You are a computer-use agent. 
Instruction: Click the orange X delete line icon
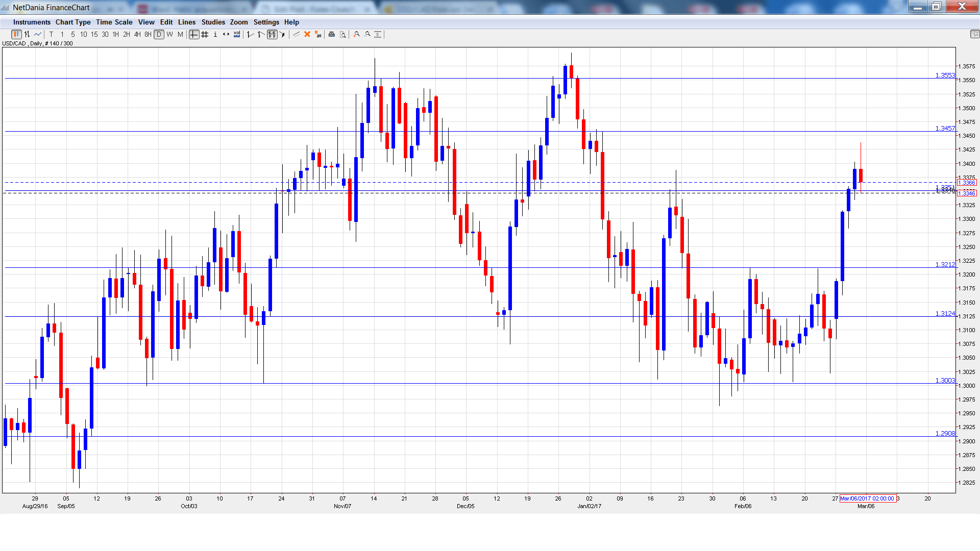(307, 34)
